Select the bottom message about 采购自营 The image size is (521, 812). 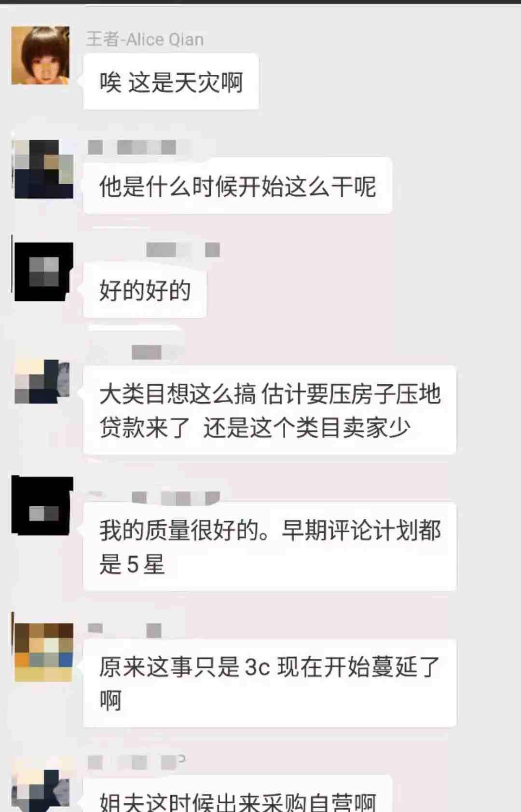(237, 794)
